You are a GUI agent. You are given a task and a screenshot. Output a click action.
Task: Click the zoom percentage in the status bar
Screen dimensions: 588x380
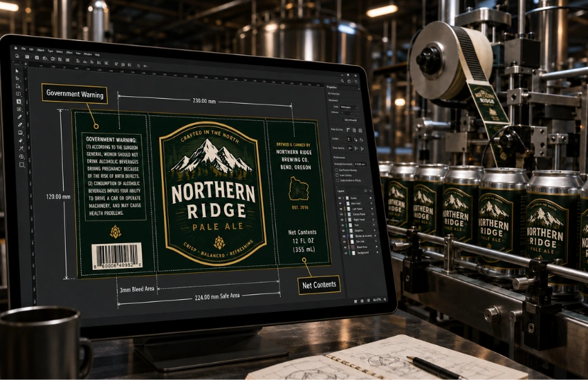pyautogui.click(x=377, y=300)
